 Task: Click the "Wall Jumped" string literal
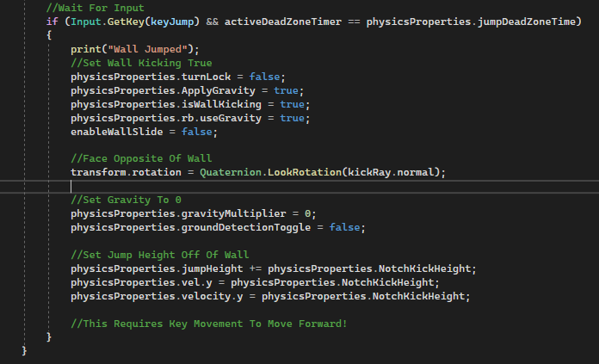pos(147,49)
